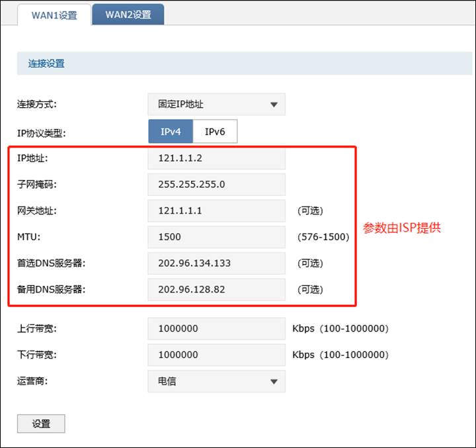
Task: Select the IPv6 protocol toggle
Action: pyautogui.click(x=215, y=132)
